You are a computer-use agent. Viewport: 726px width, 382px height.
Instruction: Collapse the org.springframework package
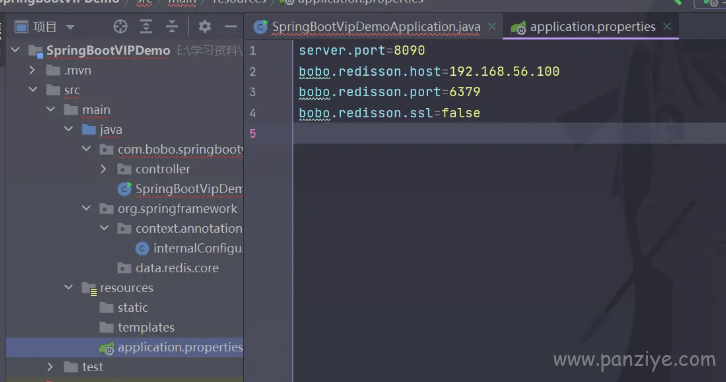point(86,208)
